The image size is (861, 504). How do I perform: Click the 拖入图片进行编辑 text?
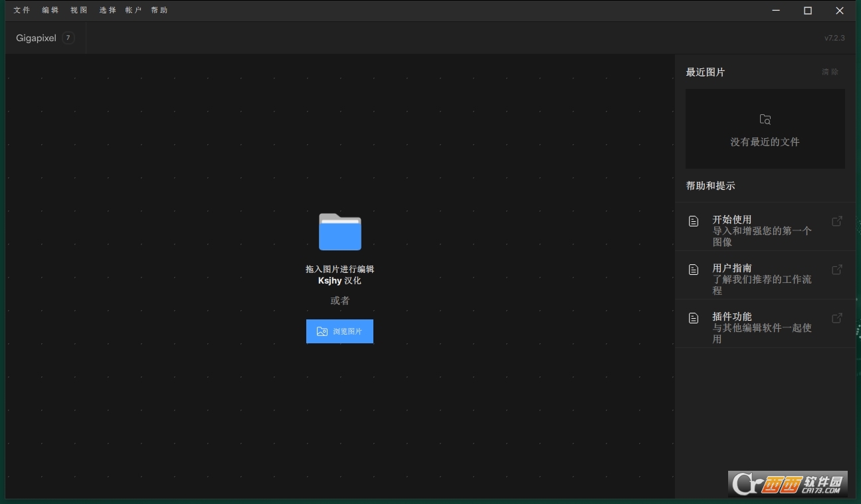pos(339,269)
